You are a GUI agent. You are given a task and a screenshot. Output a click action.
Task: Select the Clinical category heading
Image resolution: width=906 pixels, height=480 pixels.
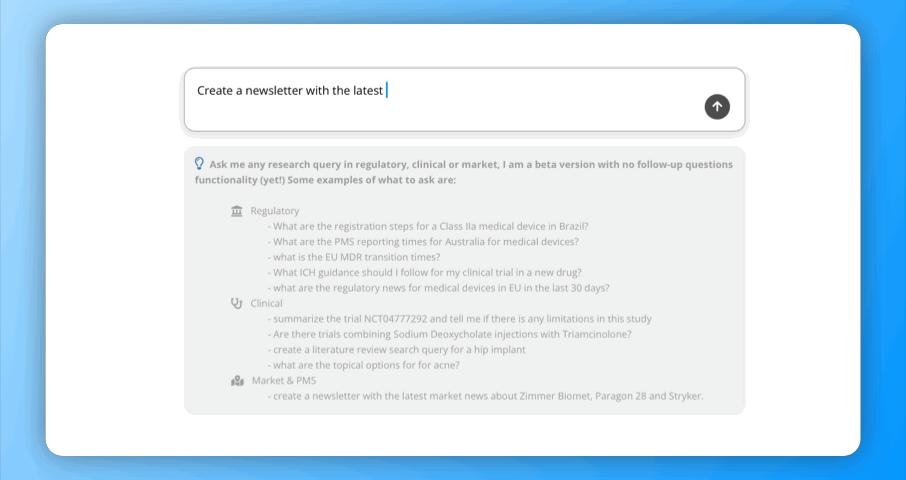266,303
